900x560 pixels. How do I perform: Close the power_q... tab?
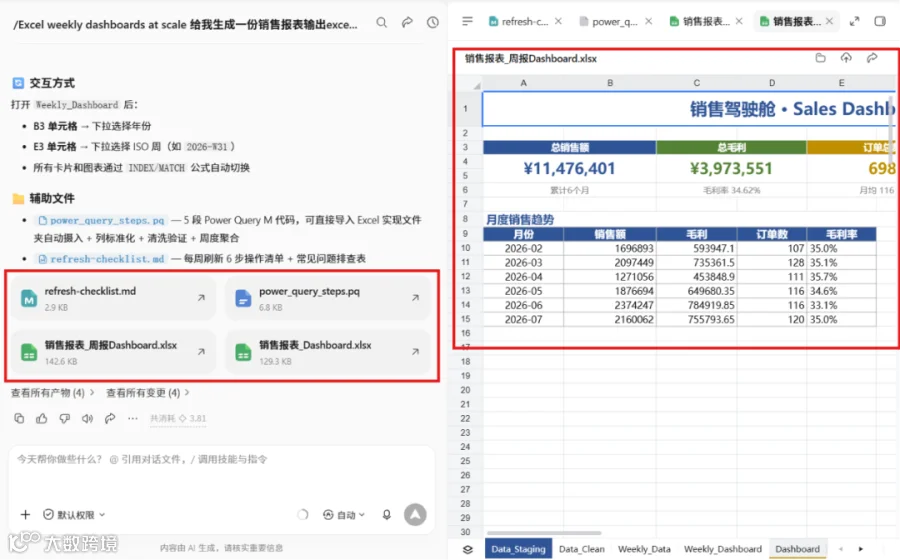click(648, 21)
